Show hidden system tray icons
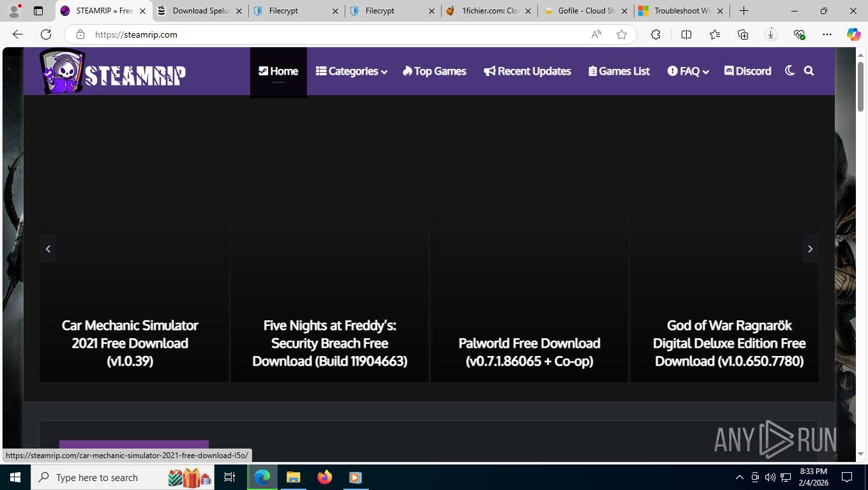 740,477
